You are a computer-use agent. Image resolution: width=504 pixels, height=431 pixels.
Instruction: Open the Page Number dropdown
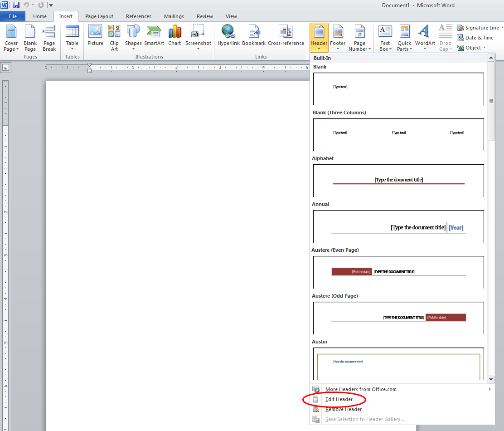click(359, 37)
